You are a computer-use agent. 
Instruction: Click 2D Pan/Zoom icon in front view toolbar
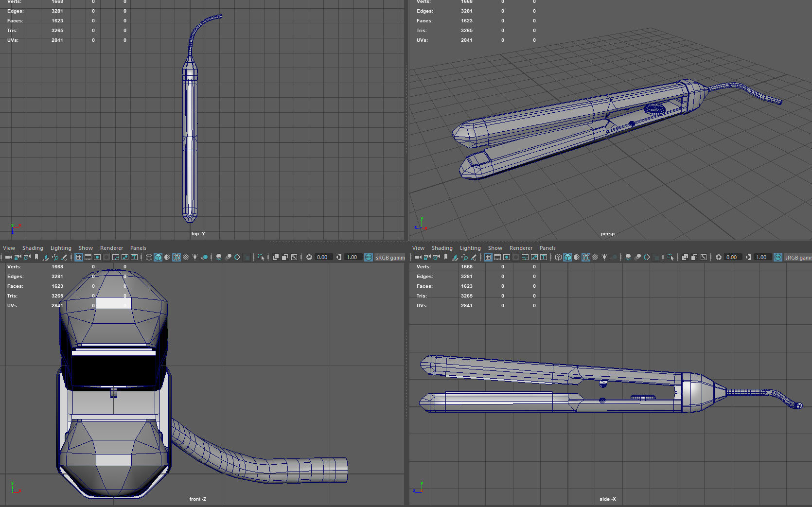tap(55, 257)
